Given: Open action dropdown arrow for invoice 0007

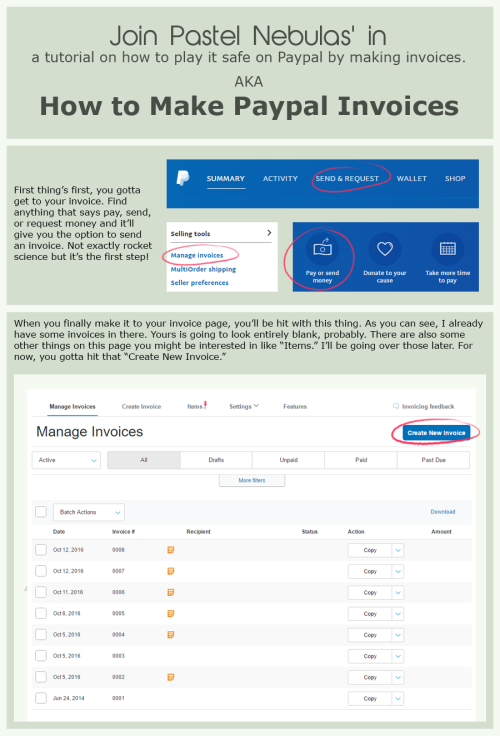Looking at the screenshot, I should point(398,571).
